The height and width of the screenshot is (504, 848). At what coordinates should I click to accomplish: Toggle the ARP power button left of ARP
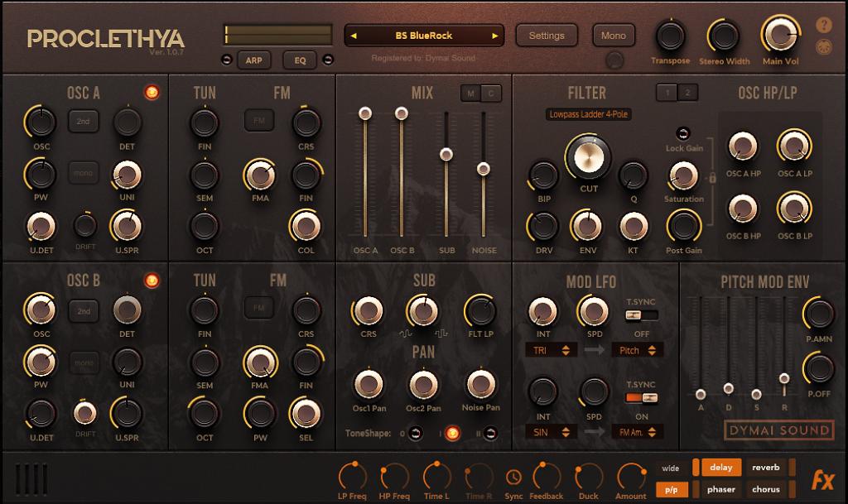click(x=227, y=60)
